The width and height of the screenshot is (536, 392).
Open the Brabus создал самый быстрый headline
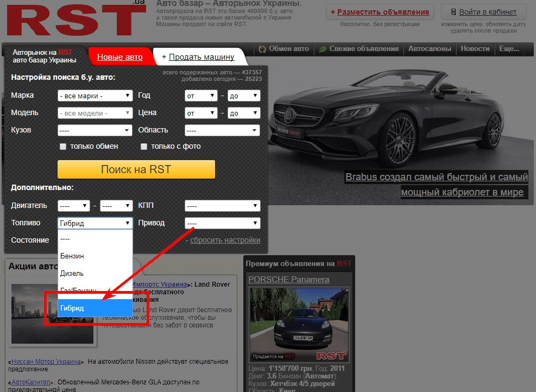click(x=437, y=185)
